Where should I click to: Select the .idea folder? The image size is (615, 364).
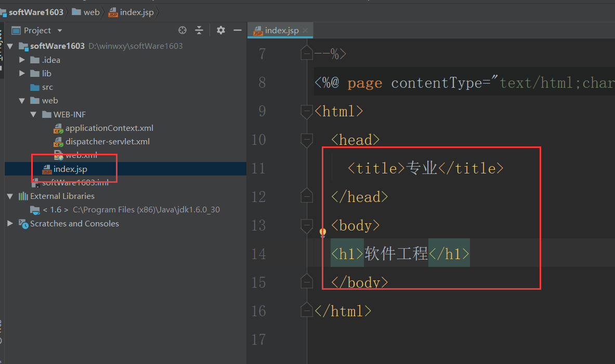51,60
